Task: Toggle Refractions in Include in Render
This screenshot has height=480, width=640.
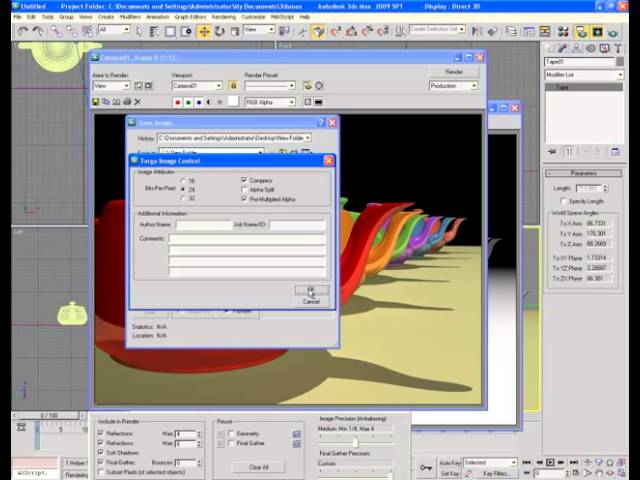Action: pos(101,442)
